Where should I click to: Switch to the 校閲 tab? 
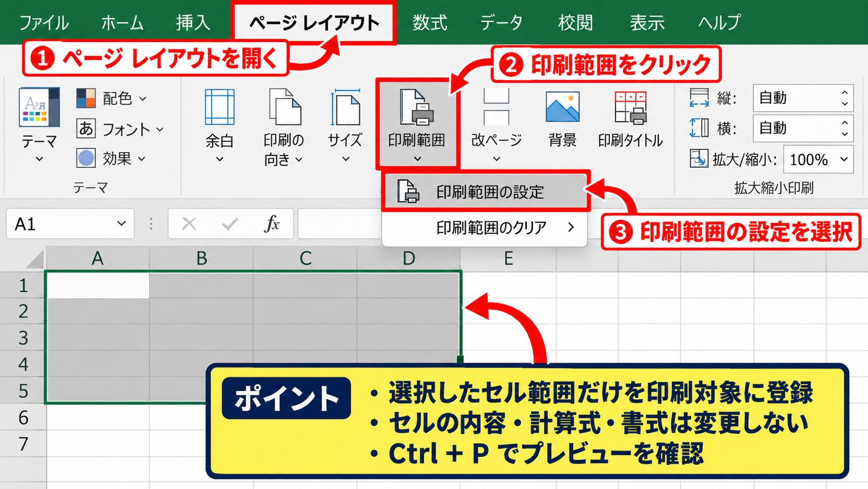coord(575,23)
